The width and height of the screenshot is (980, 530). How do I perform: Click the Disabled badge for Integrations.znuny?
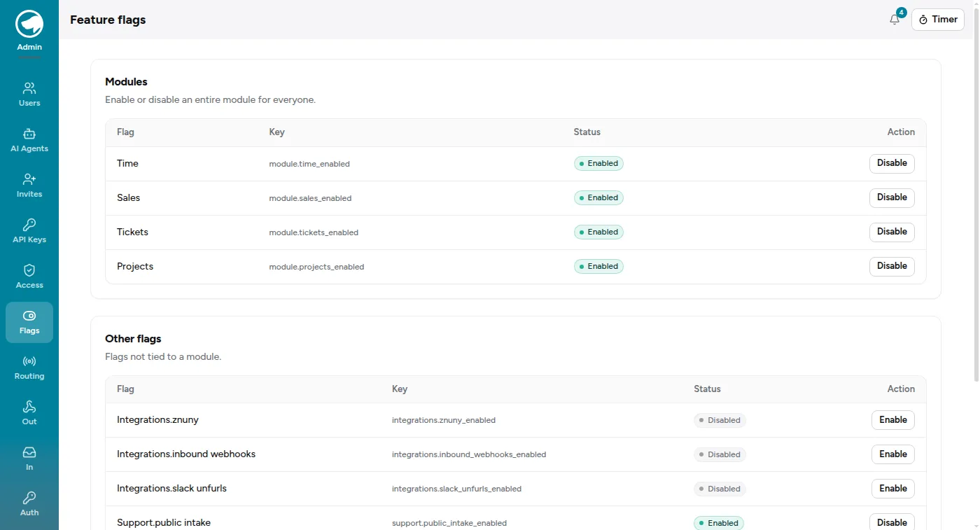click(x=720, y=420)
